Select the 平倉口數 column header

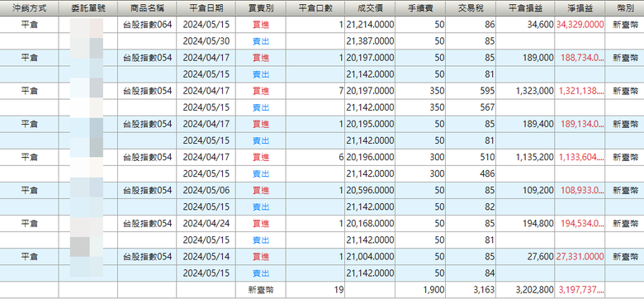[315, 7]
